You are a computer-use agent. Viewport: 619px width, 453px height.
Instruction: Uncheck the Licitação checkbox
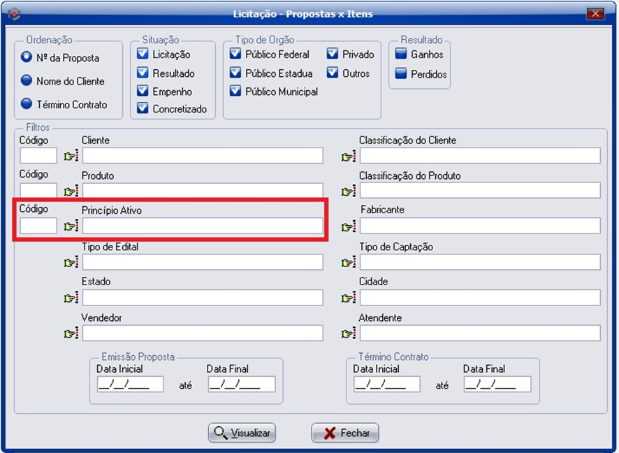143,55
